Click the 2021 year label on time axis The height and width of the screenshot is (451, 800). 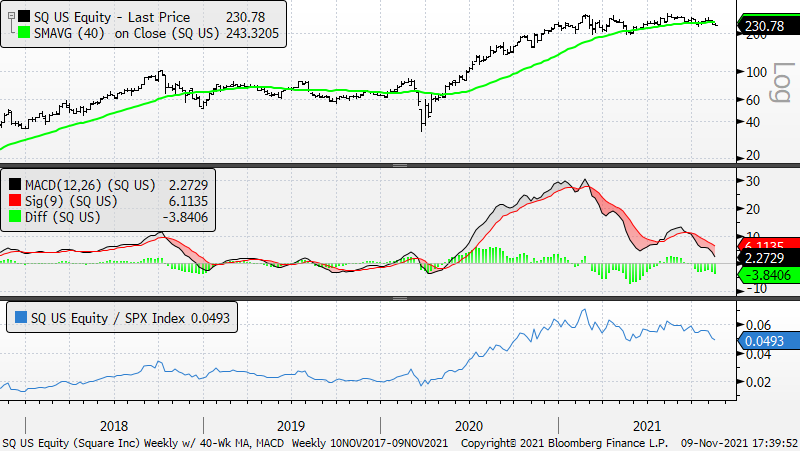(646, 426)
